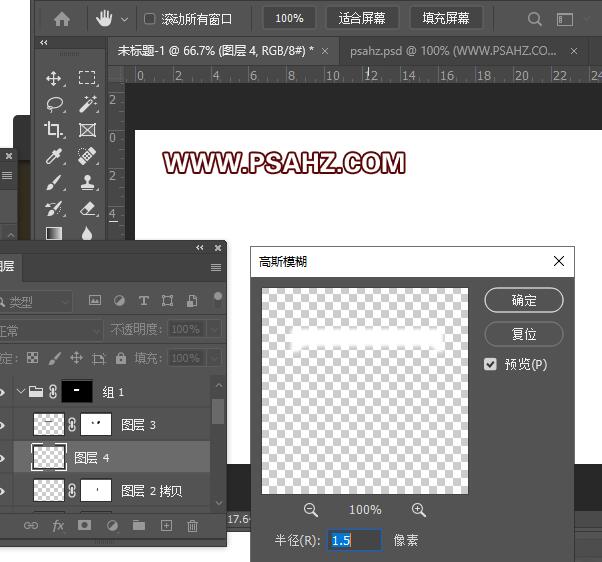Click the link layers icon
The width and height of the screenshot is (602, 562).
pos(31,526)
